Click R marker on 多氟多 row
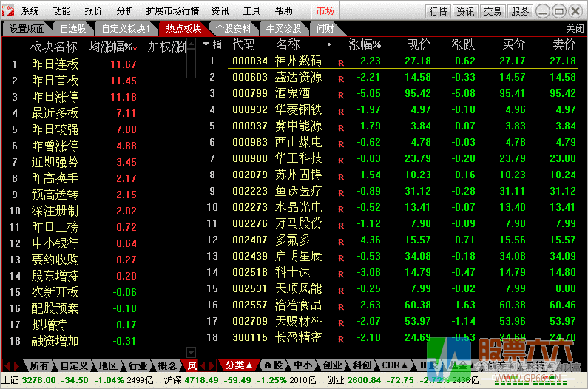The image size is (588, 389). click(x=341, y=242)
